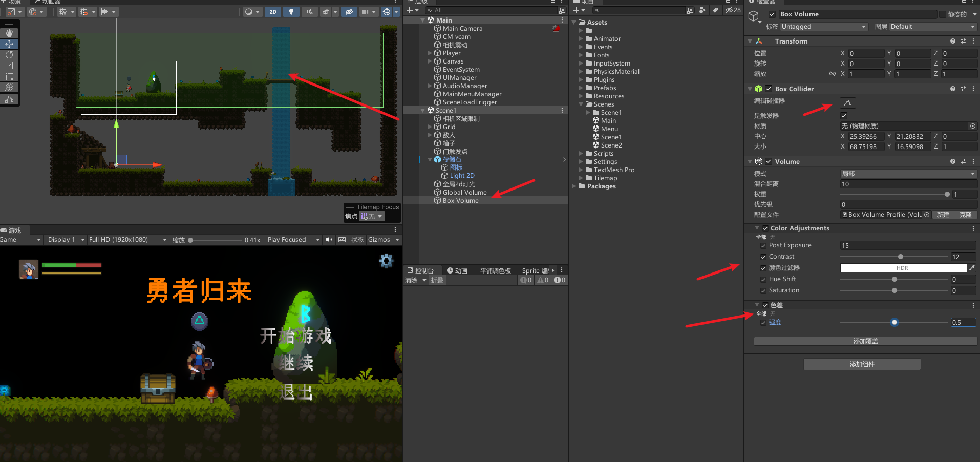
Task: Click the 添加组件 (Add Component) button
Action: pos(862,364)
